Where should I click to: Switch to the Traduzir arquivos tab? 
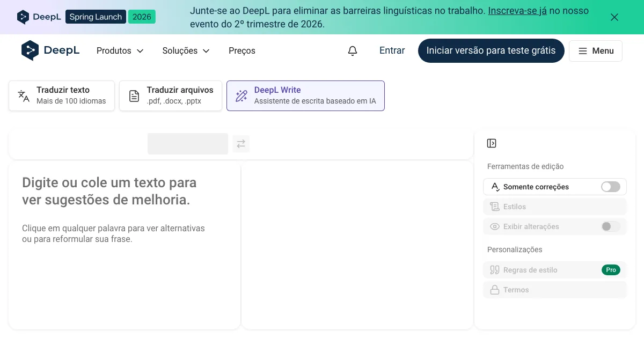tap(171, 96)
